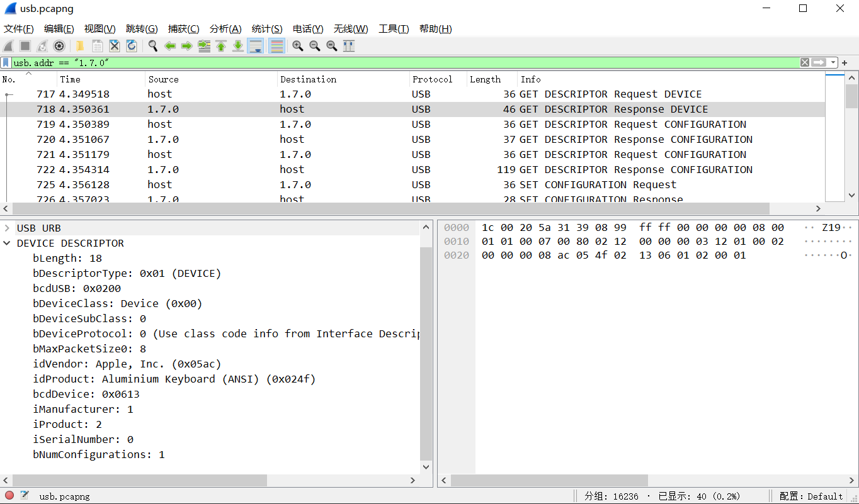Reset text to normal size icon
The height and width of the screenshot is (504, 859).
332,46
